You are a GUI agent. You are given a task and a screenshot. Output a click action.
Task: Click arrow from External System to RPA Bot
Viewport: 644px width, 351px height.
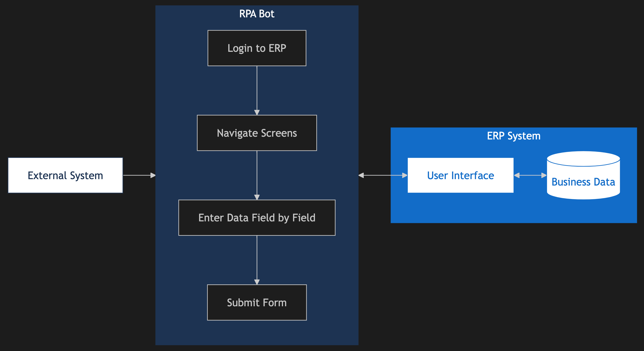coord(138,175)
